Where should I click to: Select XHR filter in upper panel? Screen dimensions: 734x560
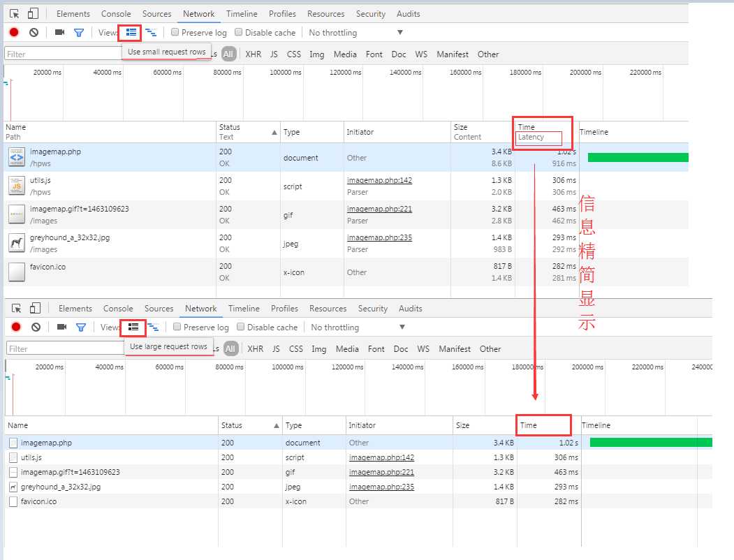tap(254, 54)
